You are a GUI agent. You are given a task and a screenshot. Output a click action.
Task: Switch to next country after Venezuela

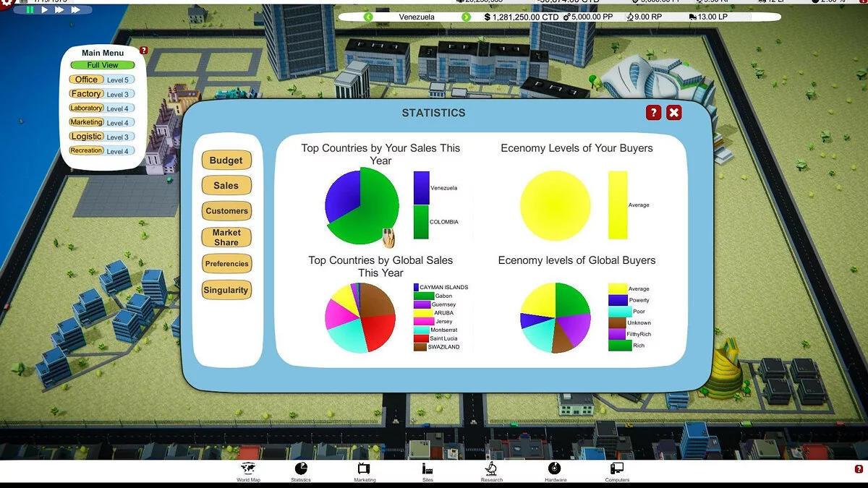click(x=464, y=17)
